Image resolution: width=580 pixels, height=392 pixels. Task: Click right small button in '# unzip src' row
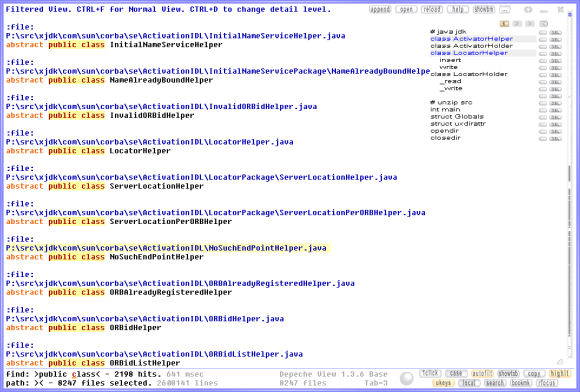pos(555,103)
